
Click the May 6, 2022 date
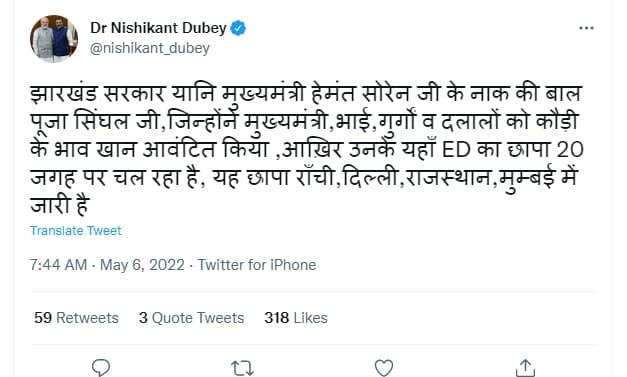click(x=142, y=265)
